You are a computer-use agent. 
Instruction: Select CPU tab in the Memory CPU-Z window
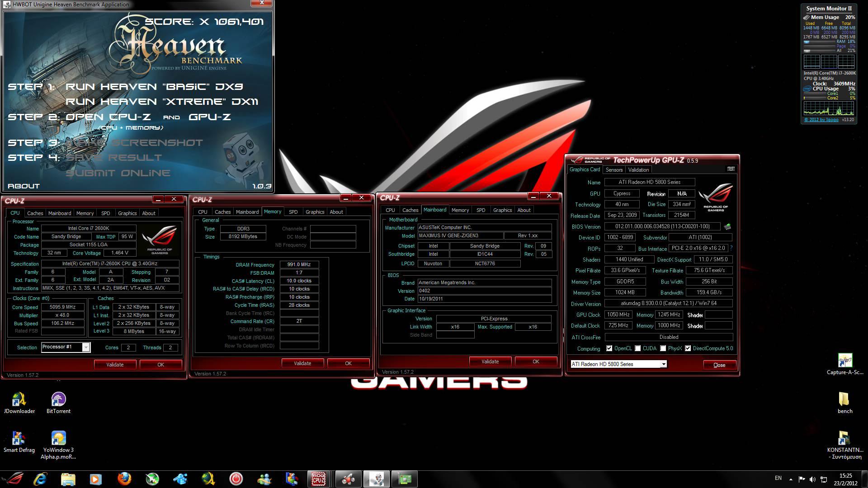[x=203, y=212]
